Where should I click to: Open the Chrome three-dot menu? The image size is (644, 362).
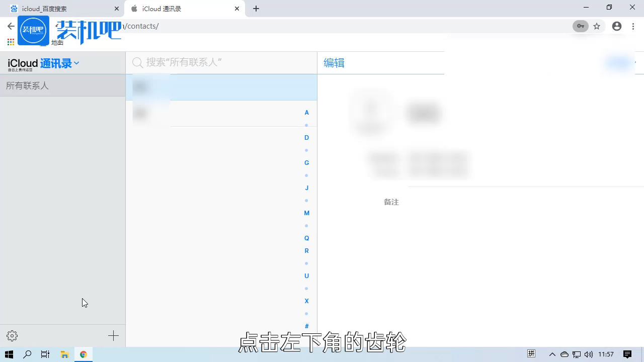coord(633,26)
